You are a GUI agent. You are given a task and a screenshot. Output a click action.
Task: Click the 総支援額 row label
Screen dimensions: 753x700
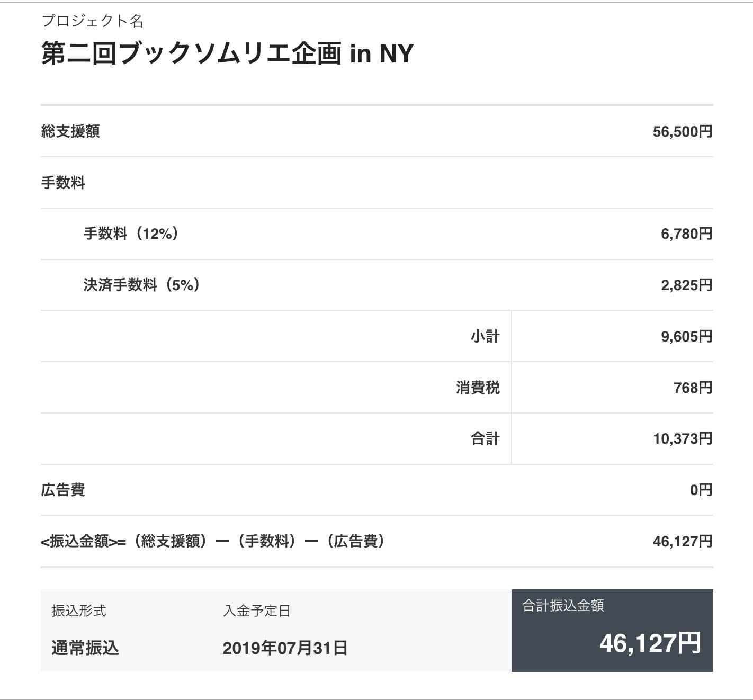(70, 131)
